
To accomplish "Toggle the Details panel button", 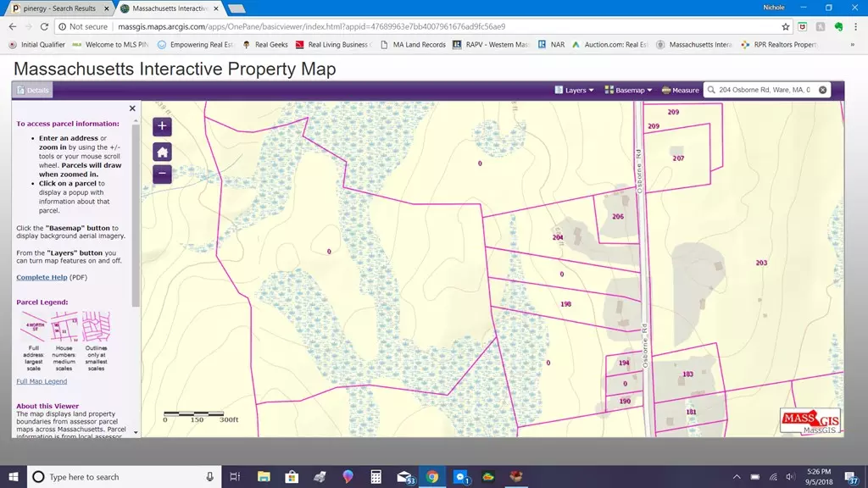I will tap(33, 90).
